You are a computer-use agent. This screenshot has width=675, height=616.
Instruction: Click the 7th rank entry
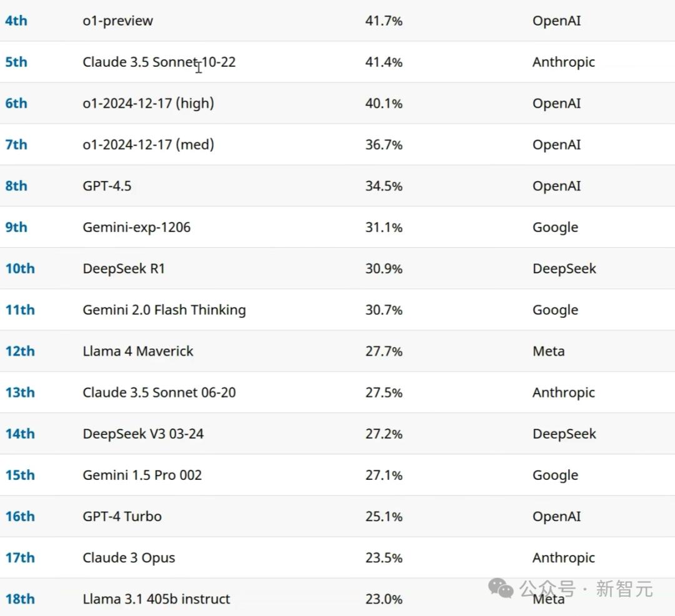16,144
